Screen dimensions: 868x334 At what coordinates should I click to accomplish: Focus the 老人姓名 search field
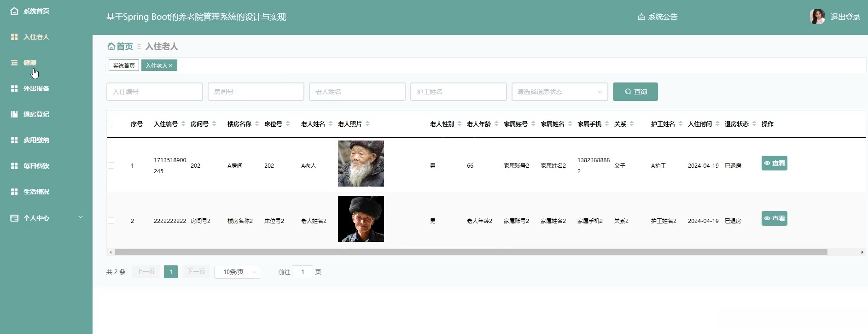click(x=357, y=92)
